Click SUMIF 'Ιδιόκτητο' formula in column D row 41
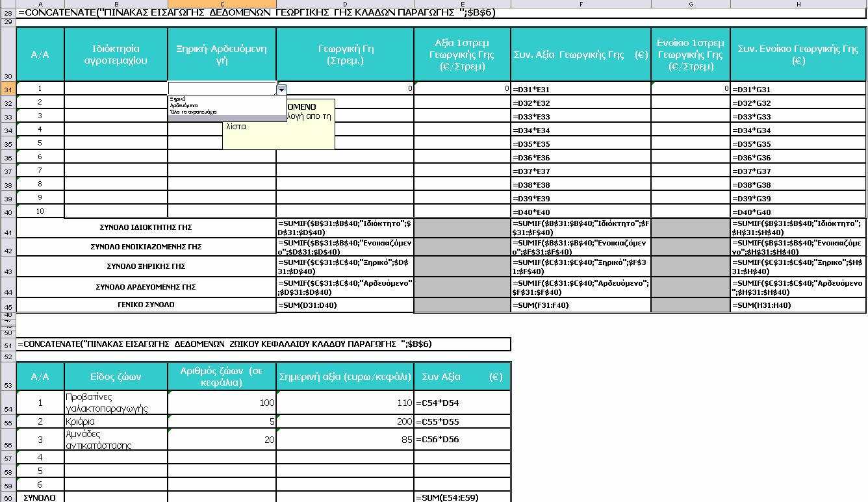The image size is (868, 502). tap(345, 228)
